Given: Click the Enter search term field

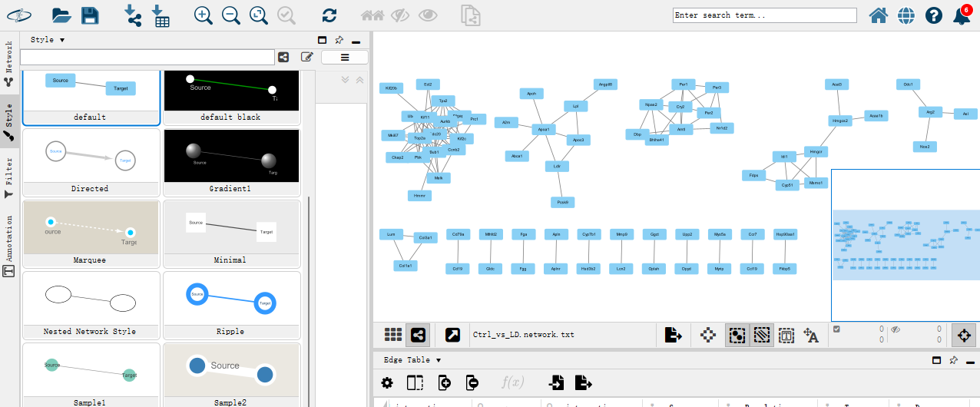Looking at the screenshot, I should [x=764, y=15].
